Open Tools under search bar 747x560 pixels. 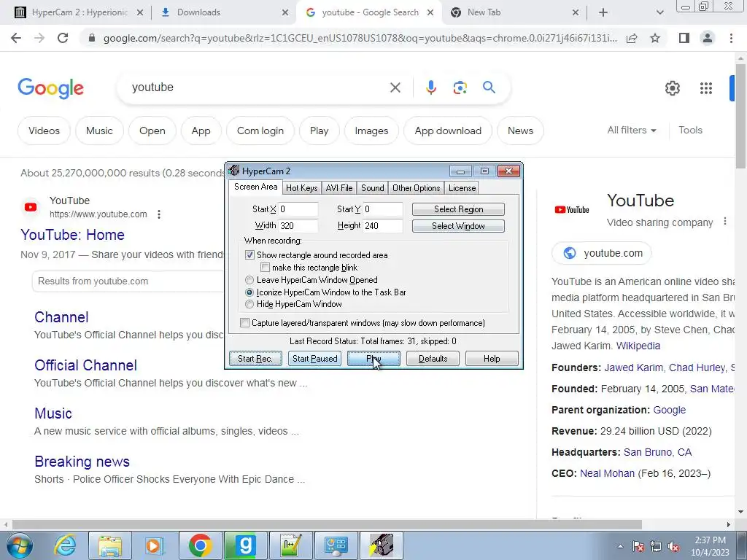point(690,130)
